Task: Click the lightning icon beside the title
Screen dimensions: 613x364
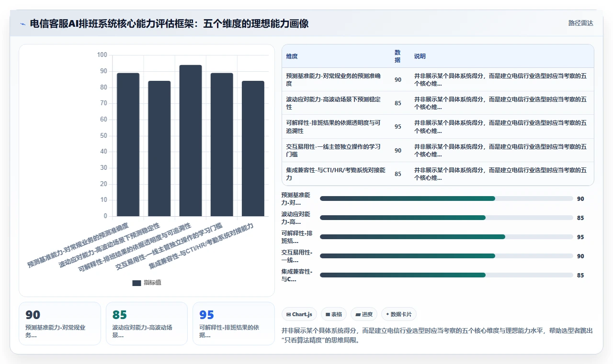Action: coord(23,24)
